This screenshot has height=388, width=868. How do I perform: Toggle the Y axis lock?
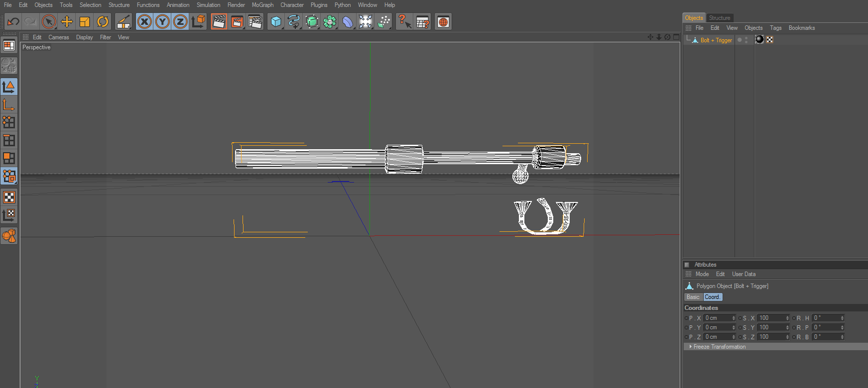[x=162, y=22]
